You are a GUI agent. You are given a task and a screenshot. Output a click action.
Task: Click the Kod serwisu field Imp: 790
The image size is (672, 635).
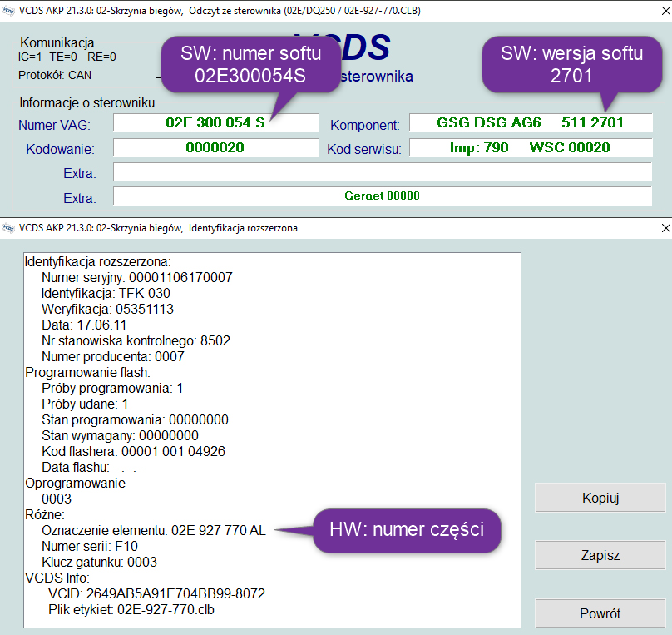tap(531, 148)
